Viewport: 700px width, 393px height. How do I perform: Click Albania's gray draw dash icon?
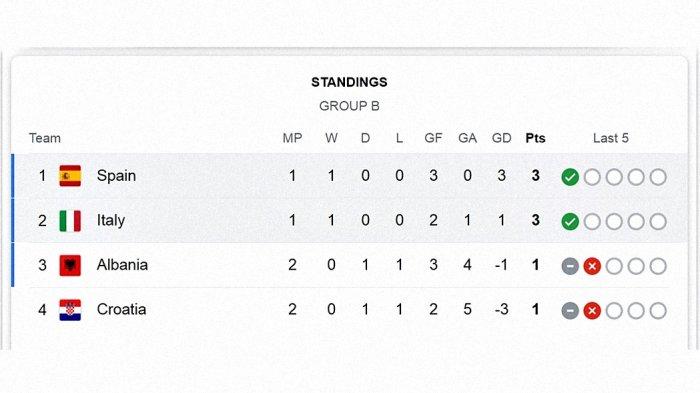pyautogui.click(x=570, y=266)
